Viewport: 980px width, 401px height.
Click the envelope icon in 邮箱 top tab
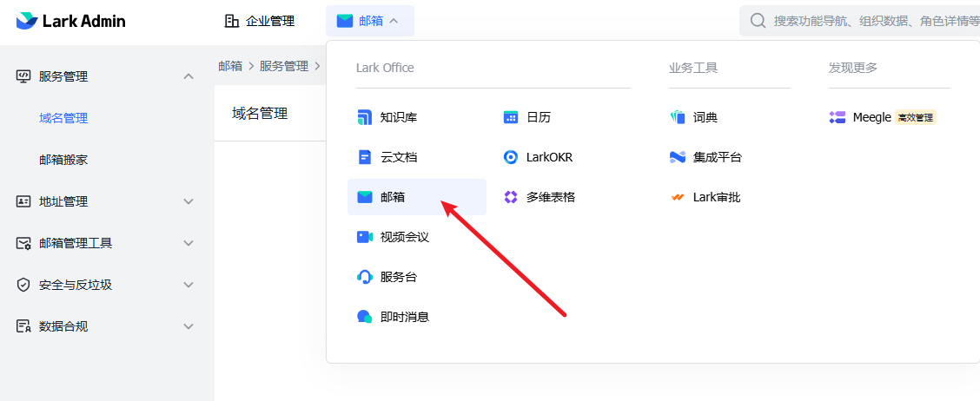pyautogui.click(x=345, y=21)
